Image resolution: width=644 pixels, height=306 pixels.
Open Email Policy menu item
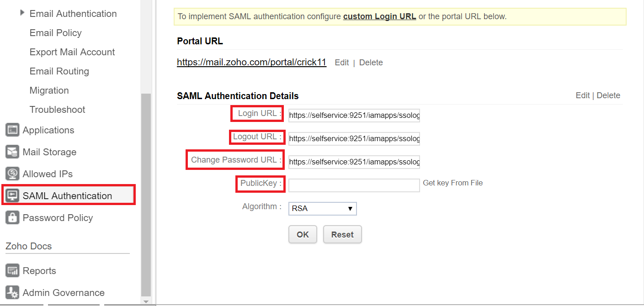tap(55, 33)
